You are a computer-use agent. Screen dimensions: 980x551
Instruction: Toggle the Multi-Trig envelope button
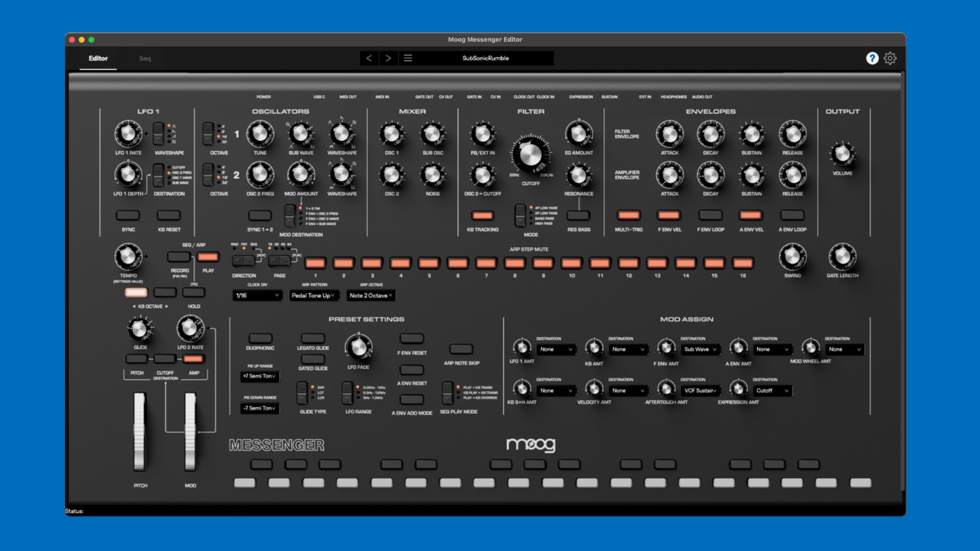628,215
